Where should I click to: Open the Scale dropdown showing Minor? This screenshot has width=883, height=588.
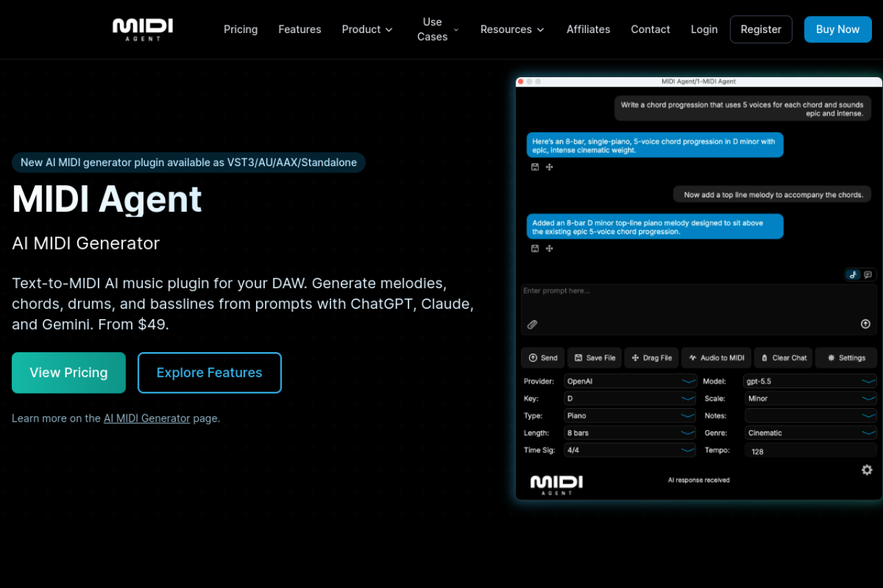(811, 398)
